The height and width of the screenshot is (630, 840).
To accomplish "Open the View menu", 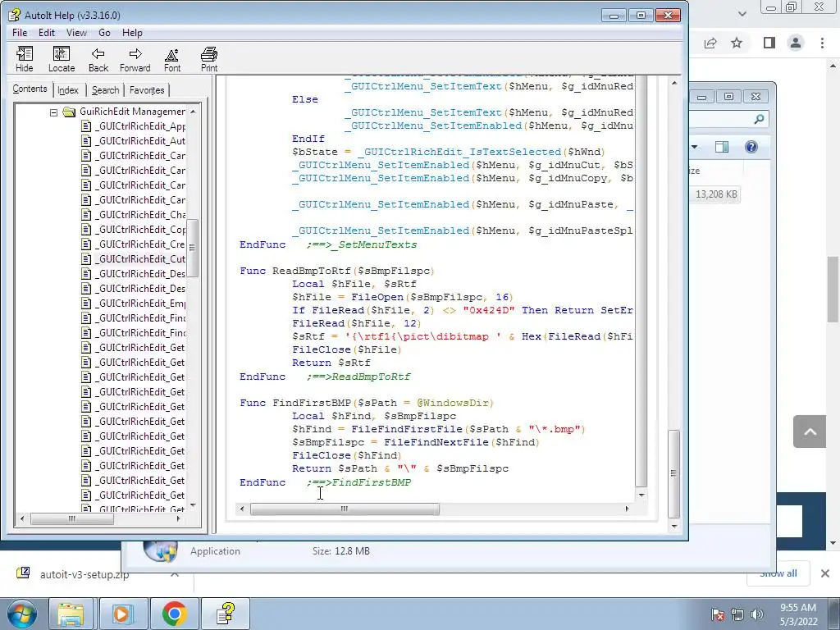I will click(76, 33).
